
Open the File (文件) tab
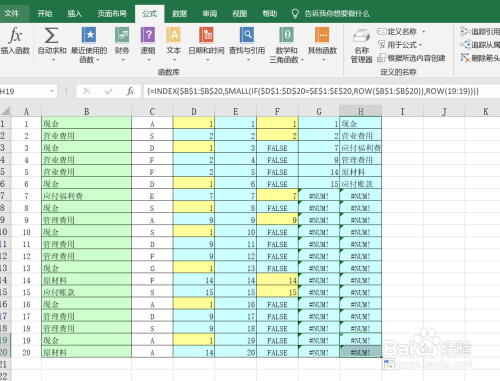point(12,14)
